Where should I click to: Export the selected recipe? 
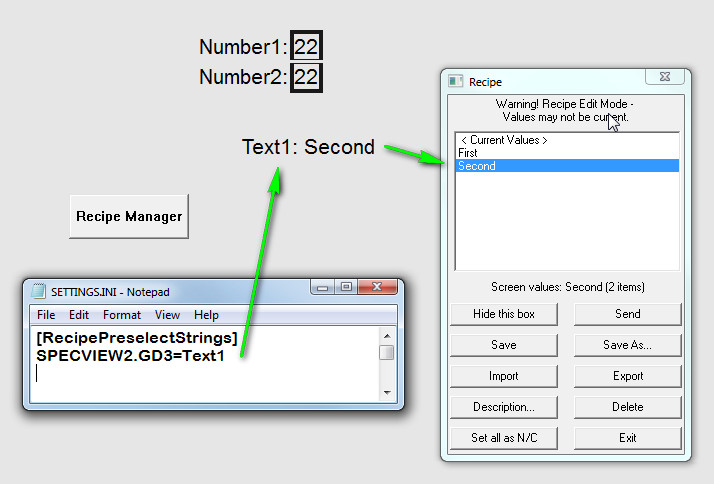tap(627, 376)
